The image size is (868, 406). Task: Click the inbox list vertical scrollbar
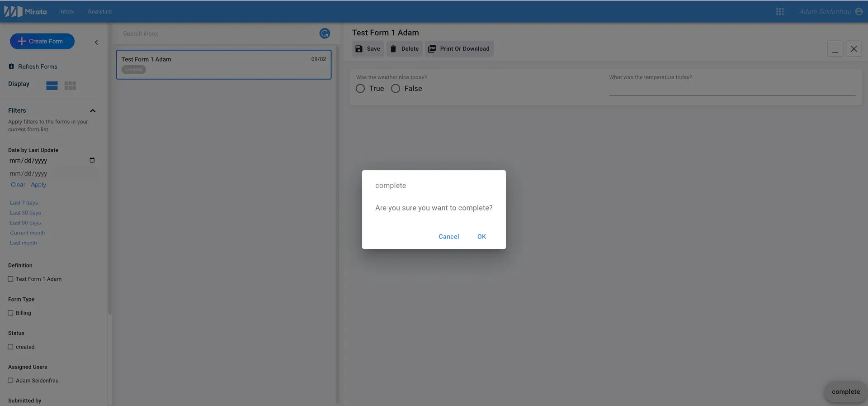(337, 224)
